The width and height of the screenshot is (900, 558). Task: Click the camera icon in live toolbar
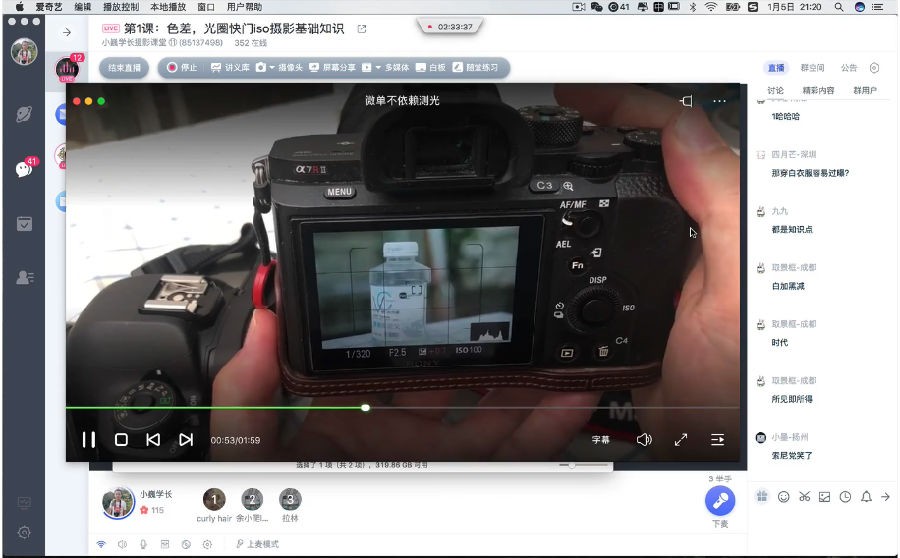pos(261,68)
